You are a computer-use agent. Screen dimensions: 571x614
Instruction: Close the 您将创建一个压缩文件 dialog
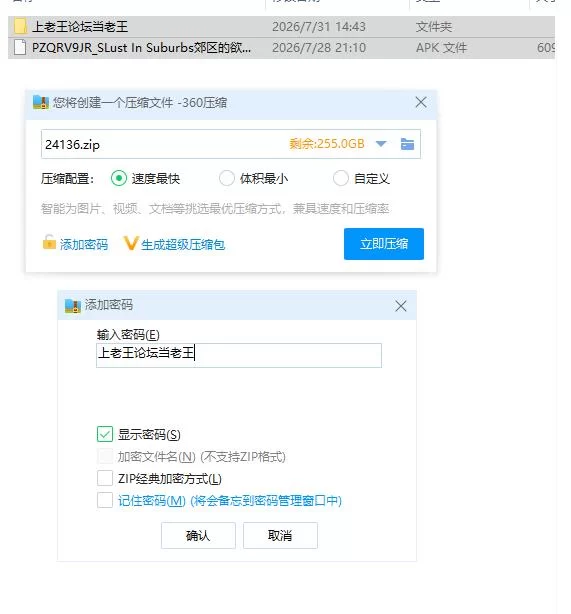(421, 103)
